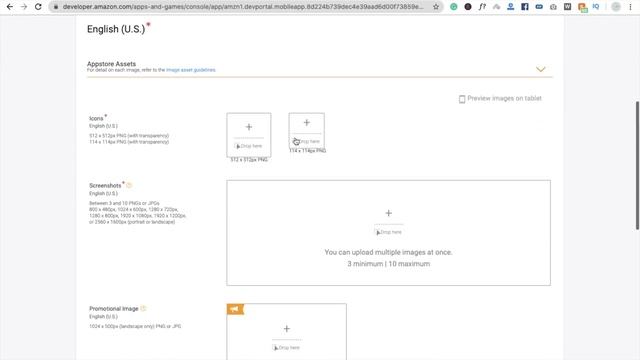
Task: Click the Screenshots field label
Action: point(105,185)
